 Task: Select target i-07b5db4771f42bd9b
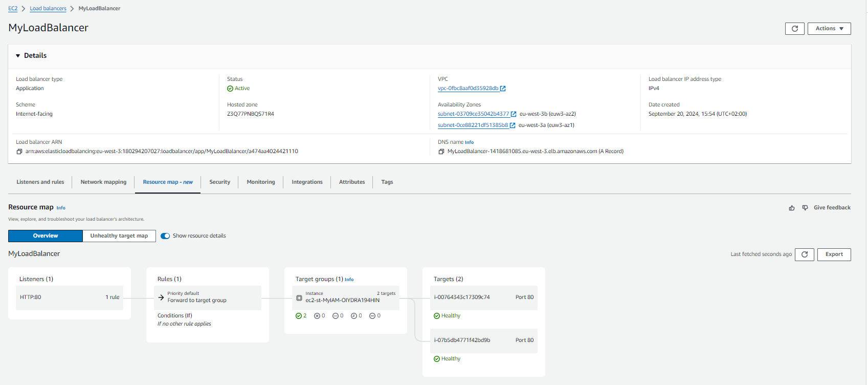tap(484, 340)
